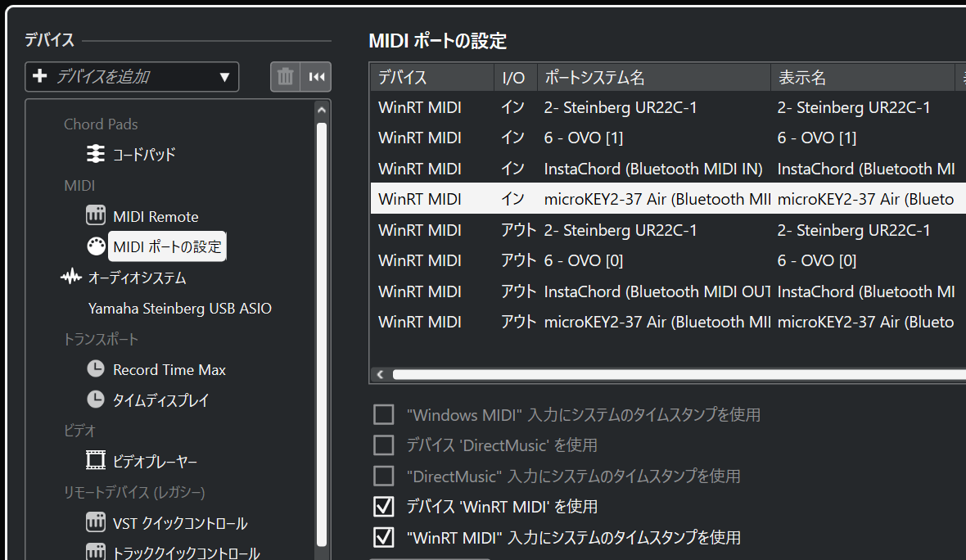Image resolution: width=966 pixels, height=560 pixels.
Task: Click the port table horizontal scrollbar
Action: (x=679, y=374)
